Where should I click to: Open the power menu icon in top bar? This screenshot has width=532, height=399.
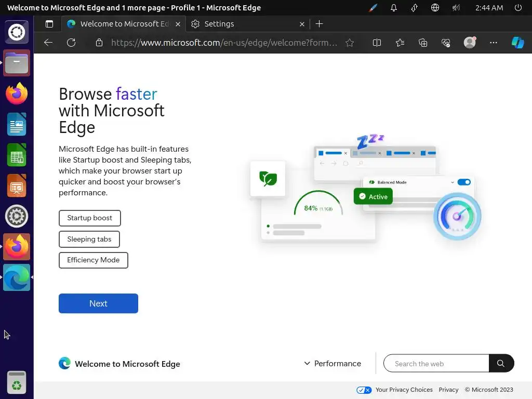click(518, 8)
